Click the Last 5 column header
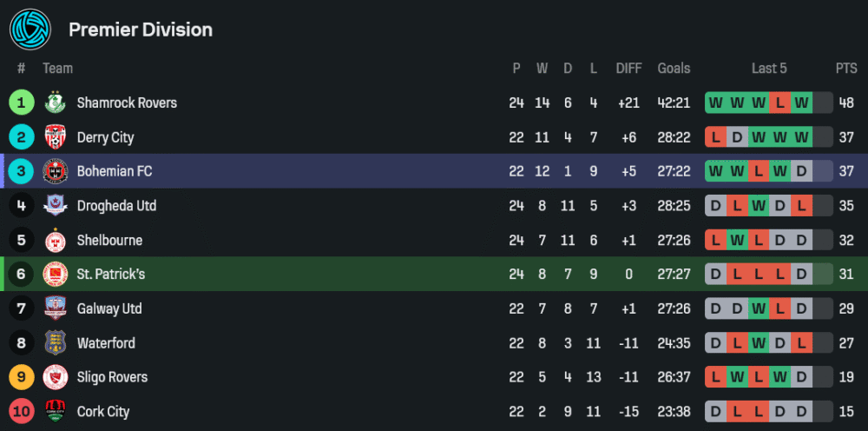This screenshot has height=431, width=868. (x=769, y=68)
